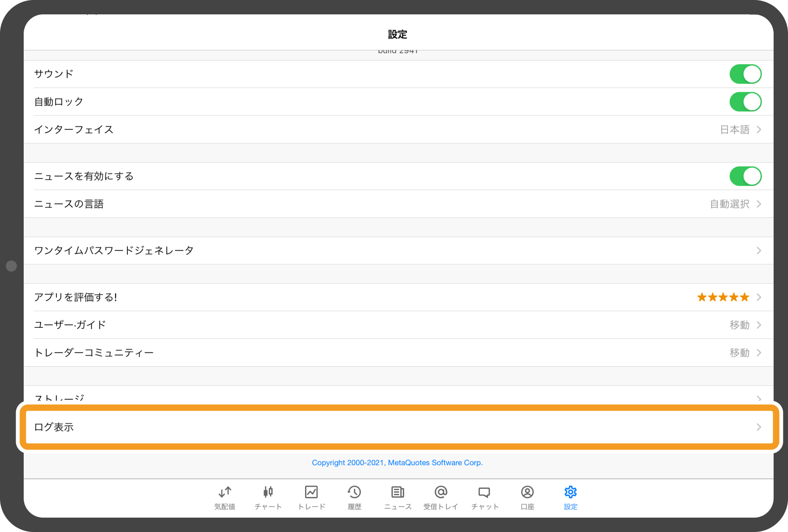The image size is (788, 532).
Task: Open ワンタイムパスワードジェネレータ chevron
Action: click(759, 251)
